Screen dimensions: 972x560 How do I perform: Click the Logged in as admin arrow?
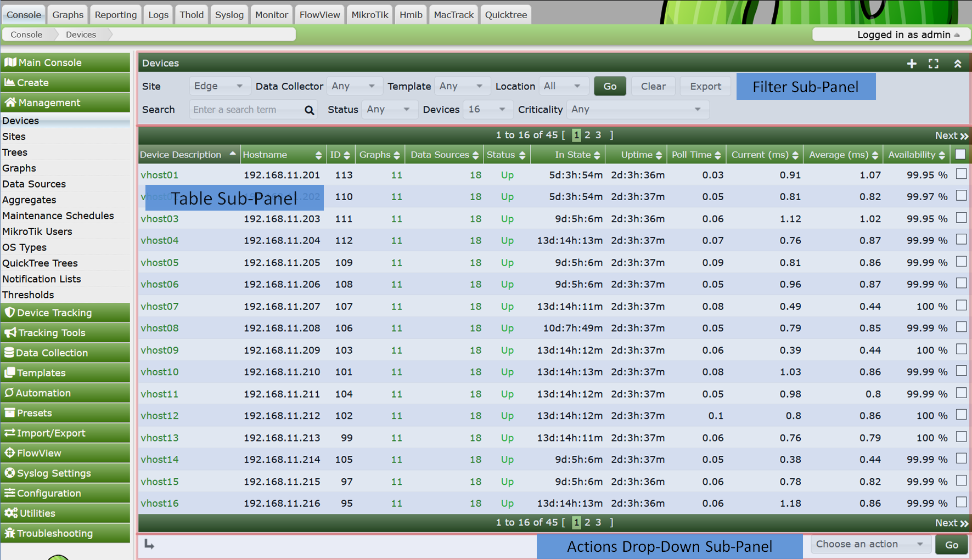click(x=957, y=35)
